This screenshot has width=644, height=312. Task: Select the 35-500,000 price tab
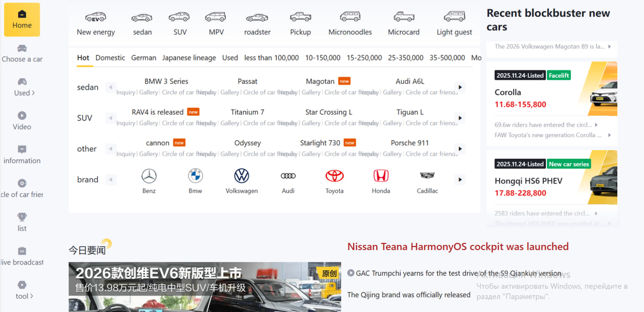pos(447,58)
